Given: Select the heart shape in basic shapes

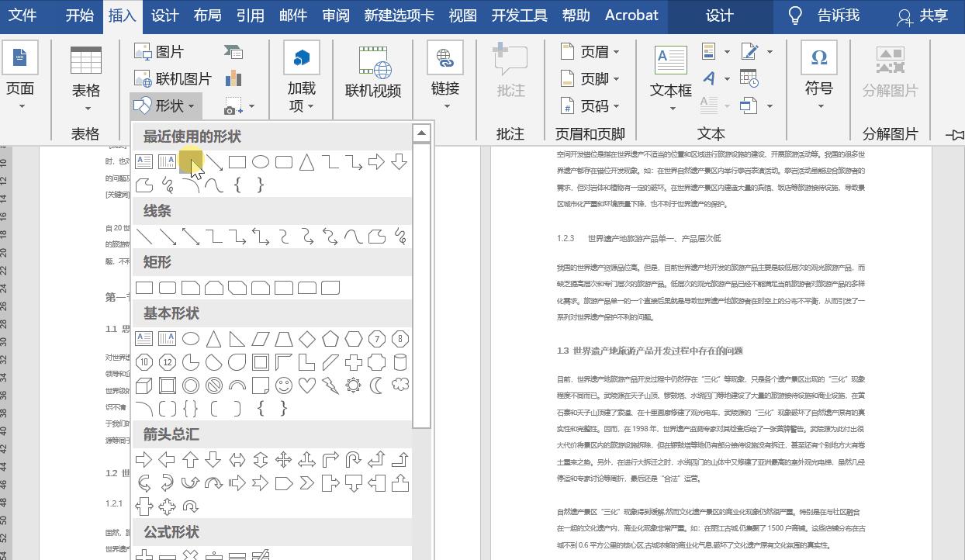Looking at the screenshot, I should pos(308,385).
